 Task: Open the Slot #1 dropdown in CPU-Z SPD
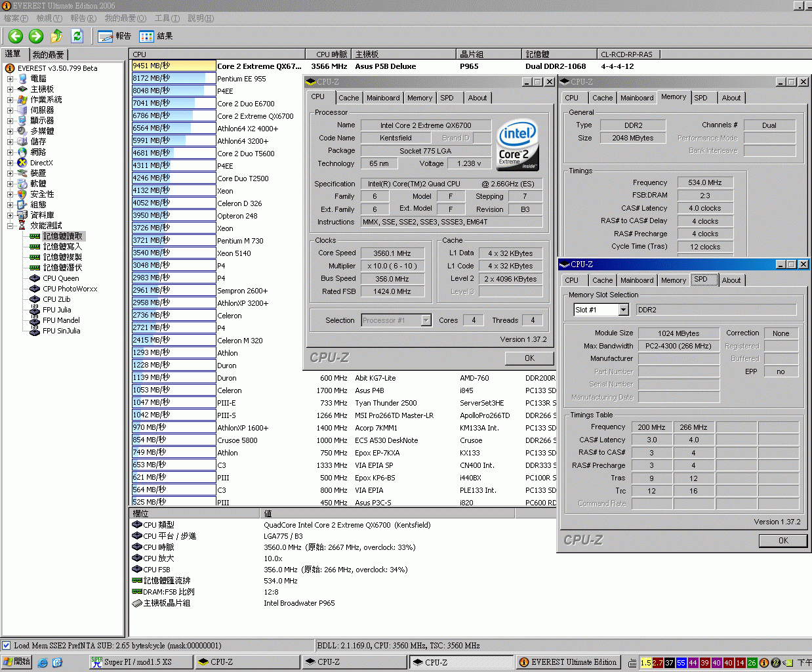coord(624,310)
